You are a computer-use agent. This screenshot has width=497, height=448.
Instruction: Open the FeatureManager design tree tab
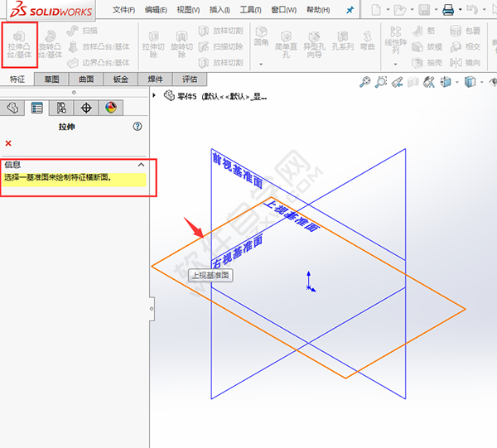click(x=12, y=108)
